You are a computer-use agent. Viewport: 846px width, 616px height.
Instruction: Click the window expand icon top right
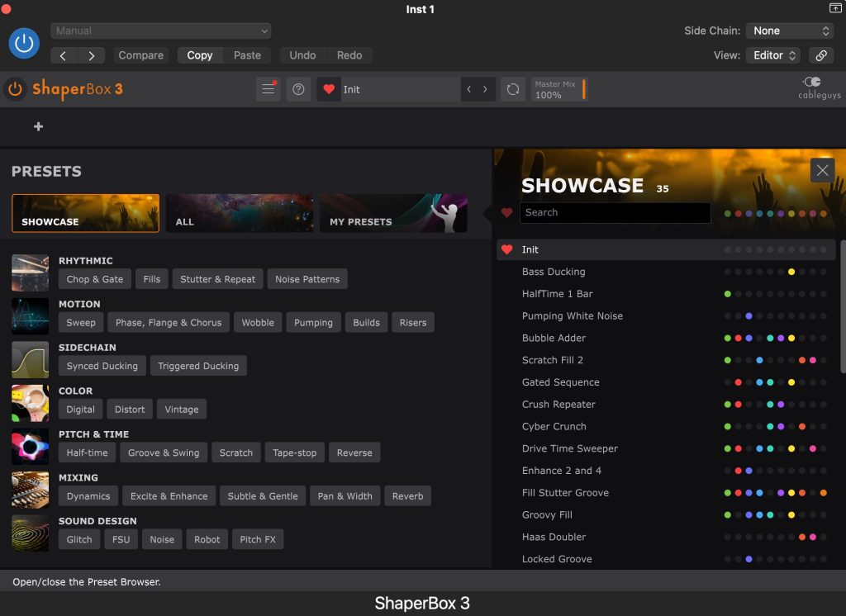tap(834, 7)
